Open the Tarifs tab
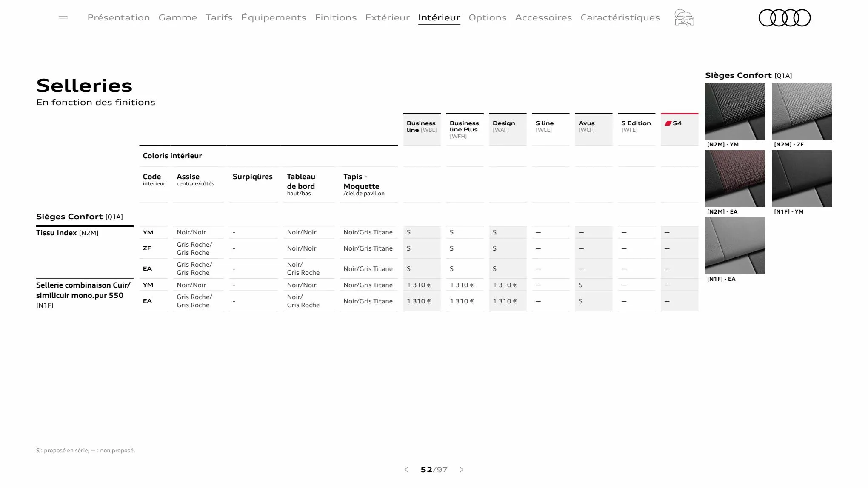The width and height of the screenshot is (868, 488). (219, 17)
